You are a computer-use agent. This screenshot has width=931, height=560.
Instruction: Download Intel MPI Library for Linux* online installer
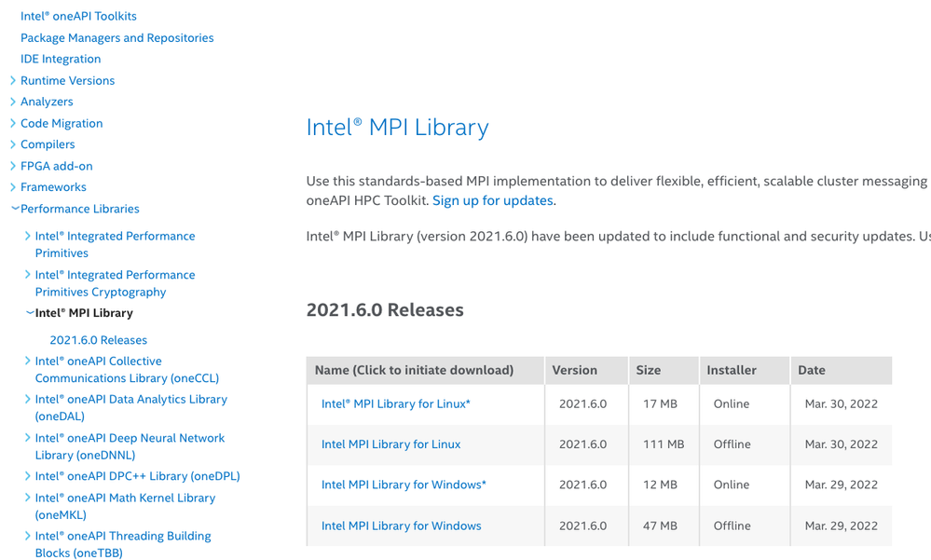pyautogui.click(x=395, y=403)
